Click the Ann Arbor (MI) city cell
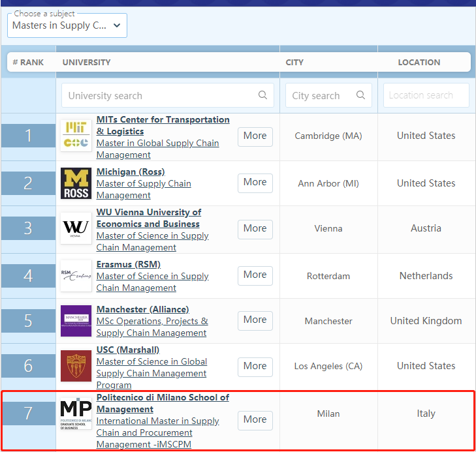The height and width of the screenshot is (452, 476). tap(328, 183)
